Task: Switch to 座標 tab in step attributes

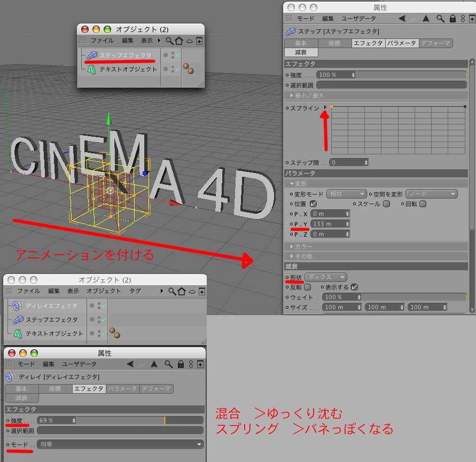Action: point(334,43)
